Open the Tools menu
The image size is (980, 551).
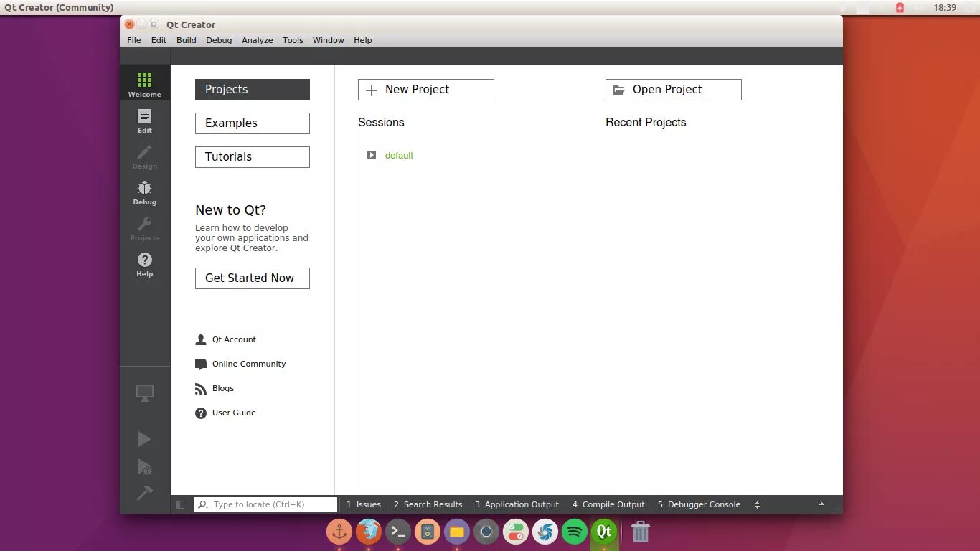(293, 40)
